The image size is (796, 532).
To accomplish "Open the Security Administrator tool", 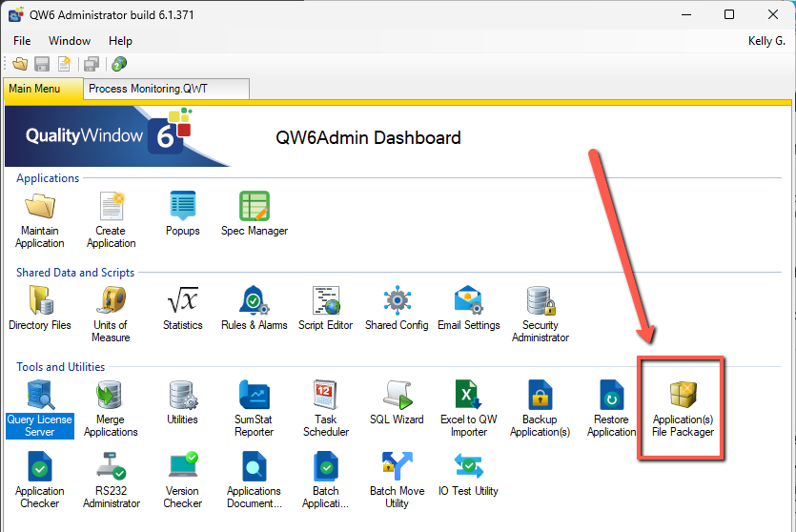I will coord(541,301).
